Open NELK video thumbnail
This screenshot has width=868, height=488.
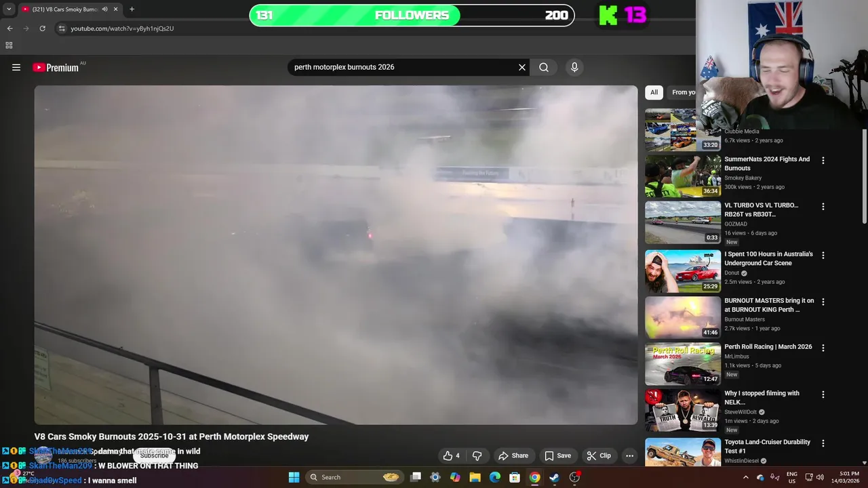click(683, 410)
